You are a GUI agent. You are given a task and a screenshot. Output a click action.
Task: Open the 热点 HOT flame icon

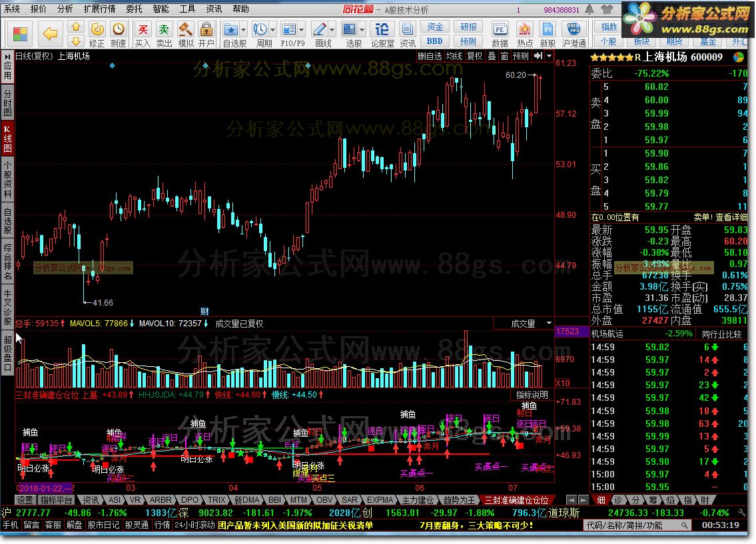click(x=525, y=30)
